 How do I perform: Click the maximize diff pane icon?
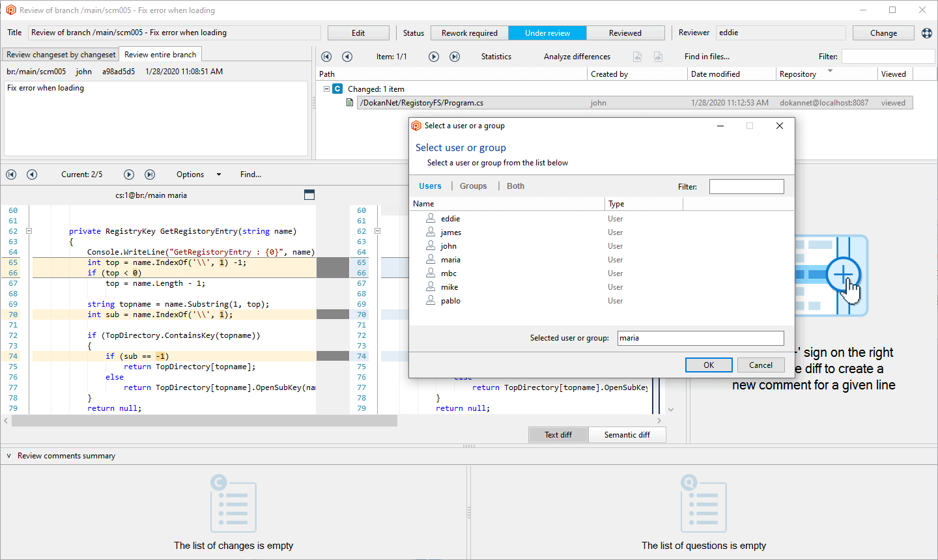pyautogui.click(x=309, y=195)
